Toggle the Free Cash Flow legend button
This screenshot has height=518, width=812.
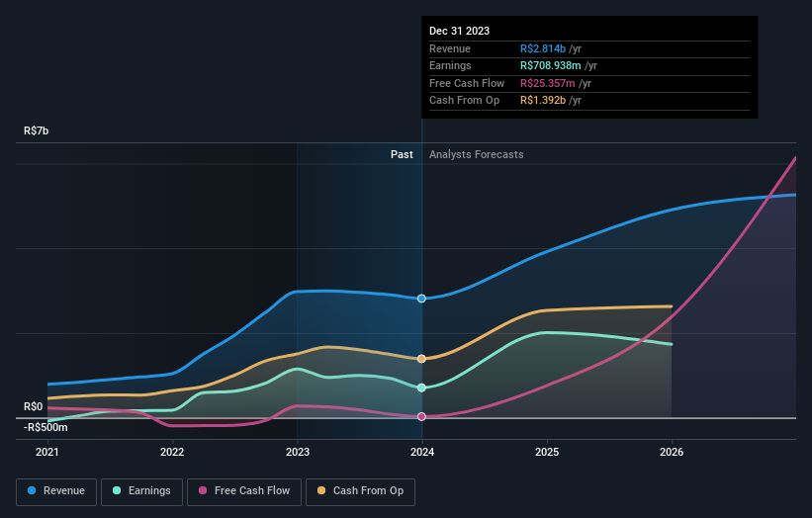pyautogui.click(x=244, y=491)
